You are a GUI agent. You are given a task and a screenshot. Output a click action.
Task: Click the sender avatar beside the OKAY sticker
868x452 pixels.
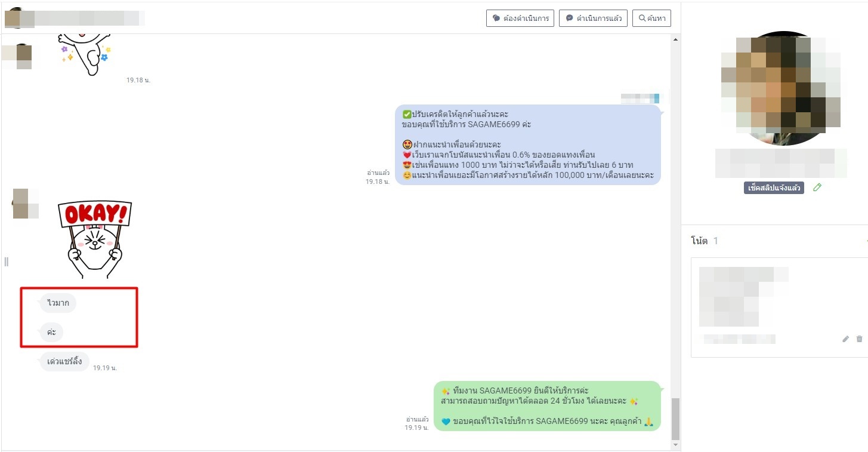click(x=21, y=203)
